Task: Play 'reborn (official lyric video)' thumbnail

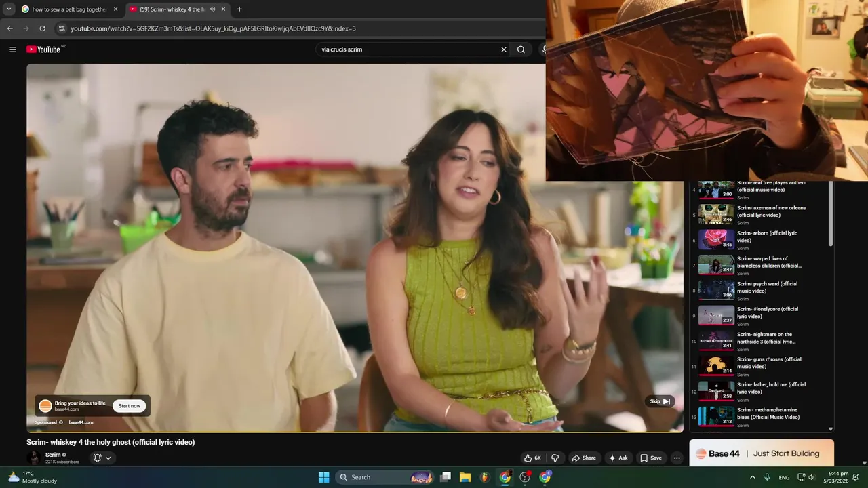Action: click(717, 239)
